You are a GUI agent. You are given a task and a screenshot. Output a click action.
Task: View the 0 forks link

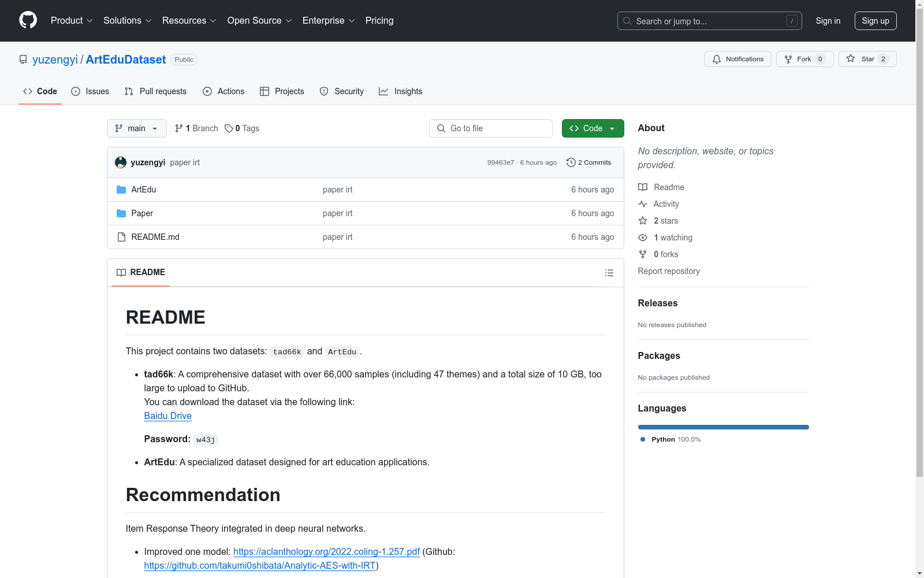[x=658, y=254]
